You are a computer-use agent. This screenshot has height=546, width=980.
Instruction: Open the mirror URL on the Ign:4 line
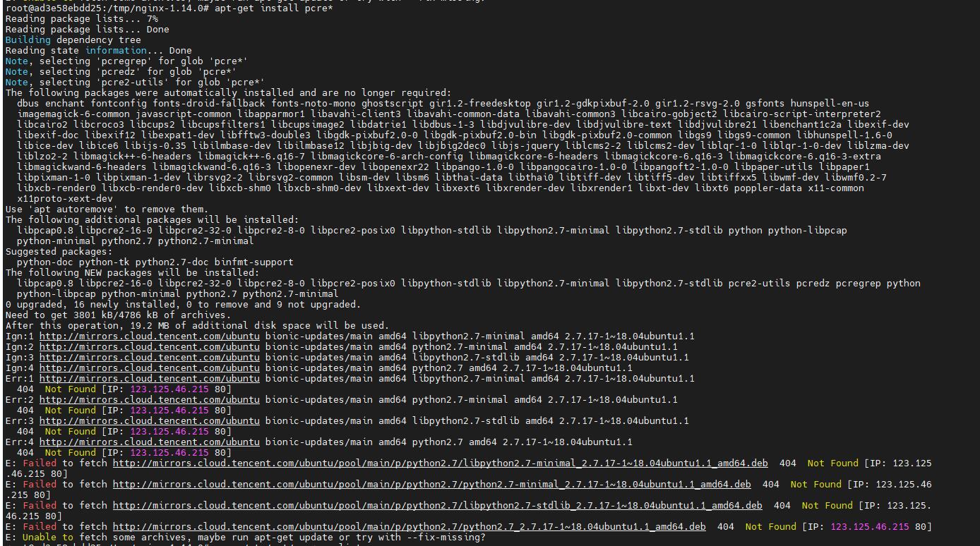tap(149, 368)
